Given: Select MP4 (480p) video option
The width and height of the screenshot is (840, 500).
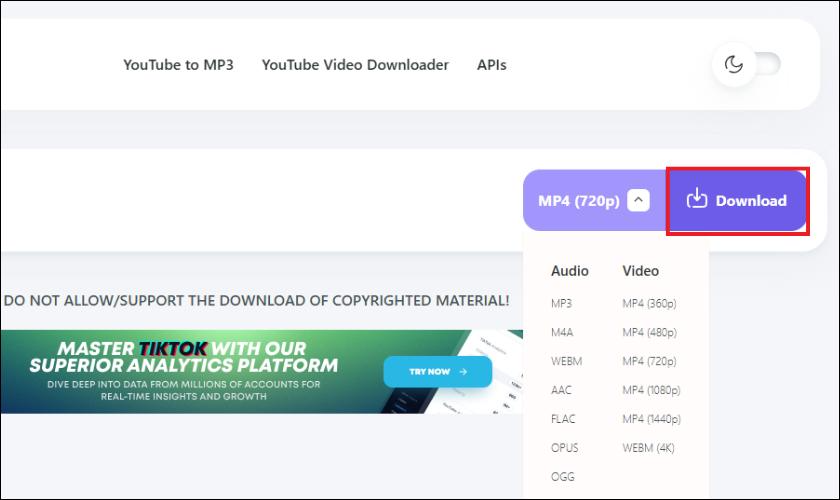Looking at the screenshot, I should [x=649, y=332].
